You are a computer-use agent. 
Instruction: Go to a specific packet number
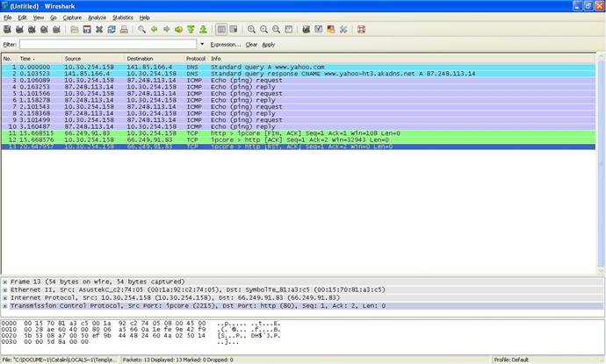(x=178, y=29)
